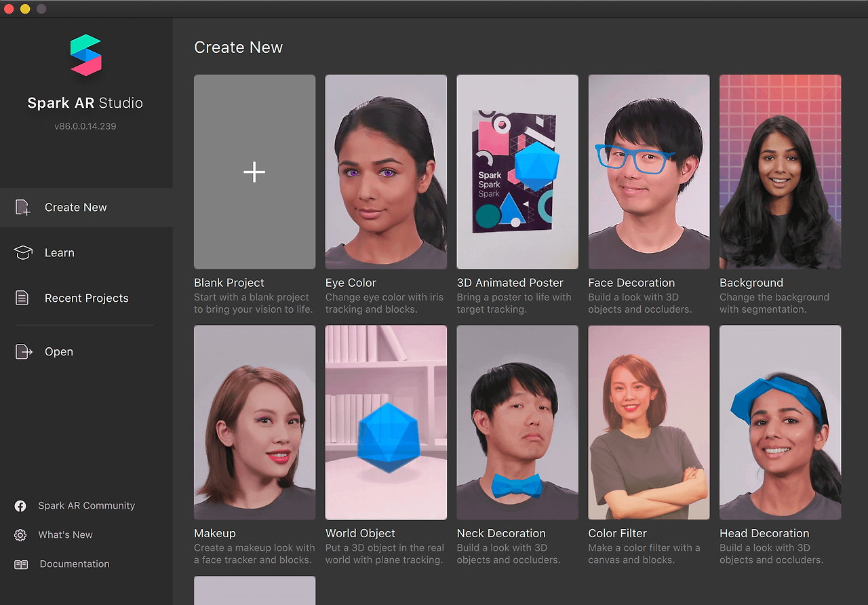Click the yellow minimize window button
Image resolution: width=868 pixels, height=605 pixels.
click(x=25, y=9)
